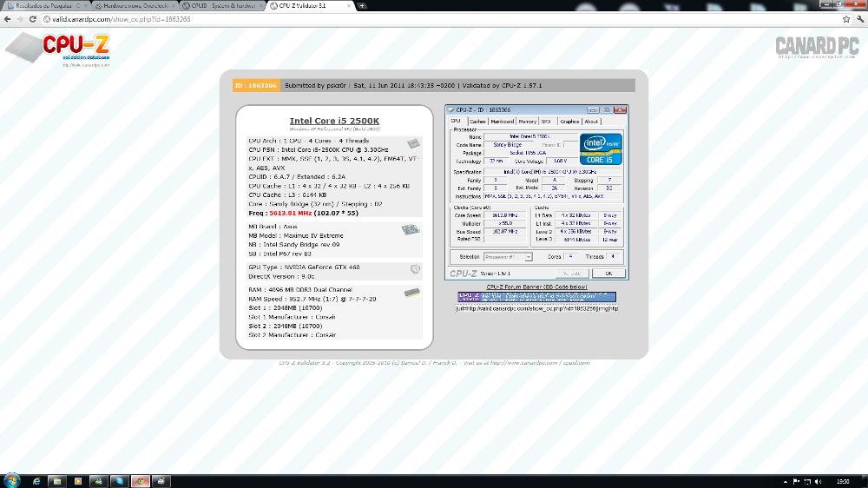The image size is (868, 488).
Task: Click the Core Speed value in CPU-Z
Action: (505, 215)
